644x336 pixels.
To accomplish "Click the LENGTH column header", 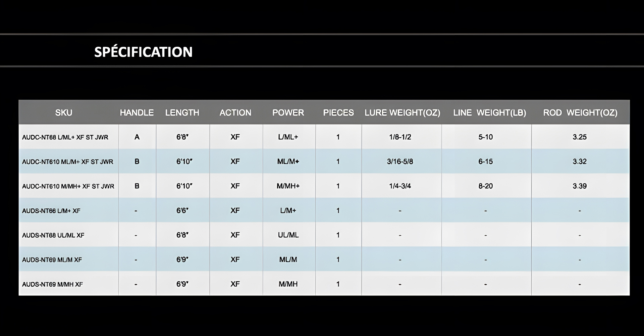I will point(182,113).
